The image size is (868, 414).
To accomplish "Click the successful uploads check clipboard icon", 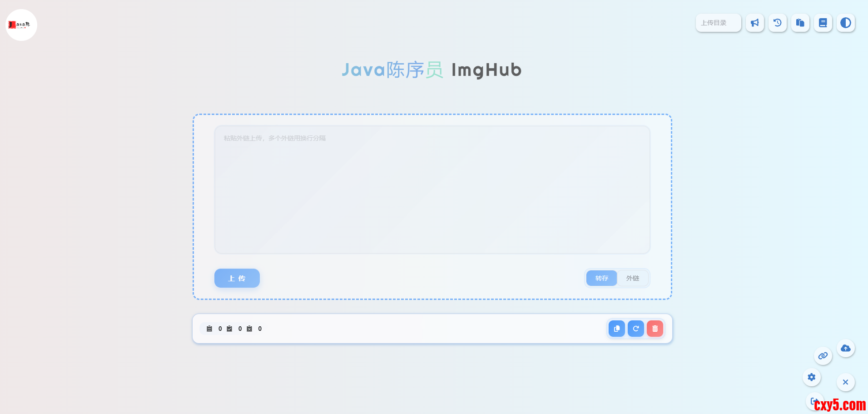I will click(229, 329).
